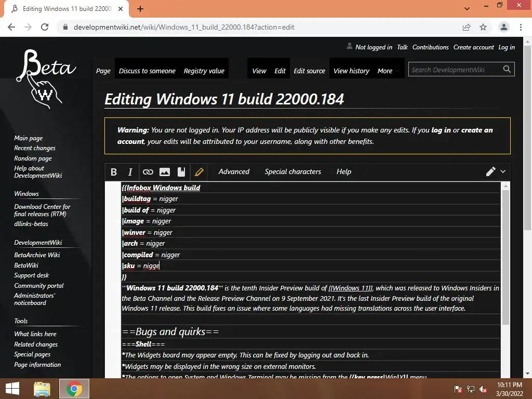Click the search magnifier icon in DevelopmentWiki search
532x399 pixels.
tap(507, 69)
